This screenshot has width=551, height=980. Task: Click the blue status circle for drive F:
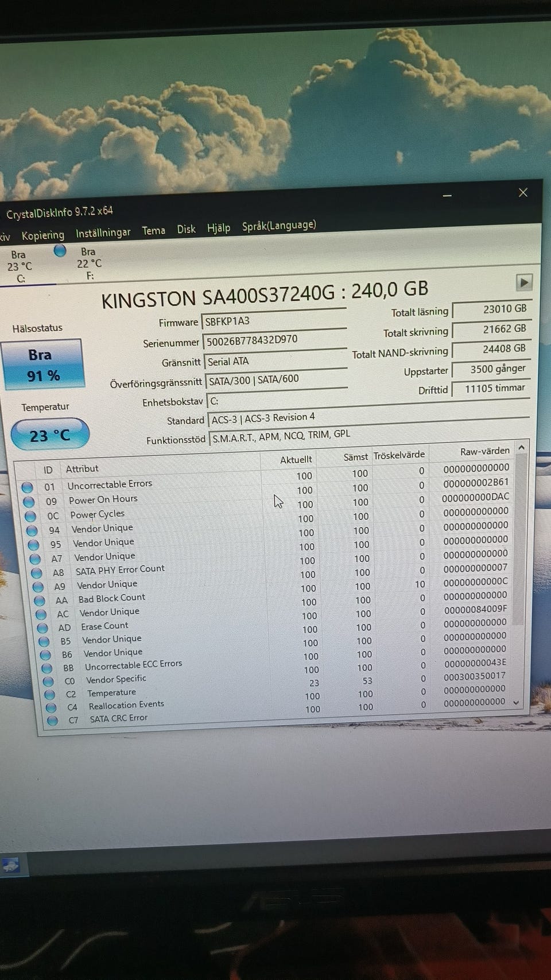60,251
